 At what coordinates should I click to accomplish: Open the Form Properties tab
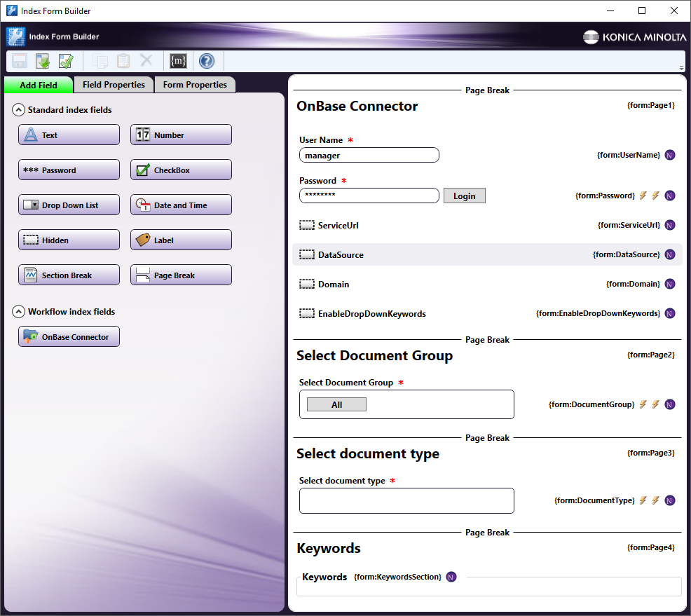195,84
